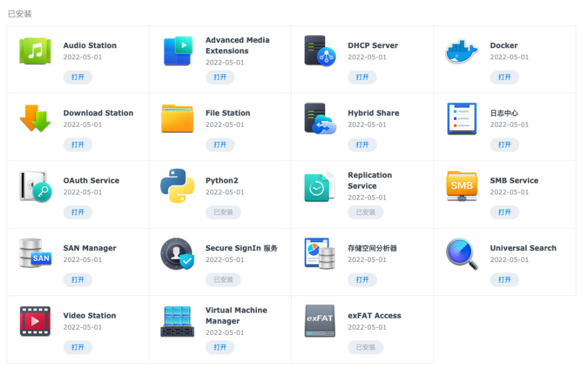Select the 存储空间分析器 title text
This screenshot has height=369, width=588.
tap(372, 248)
